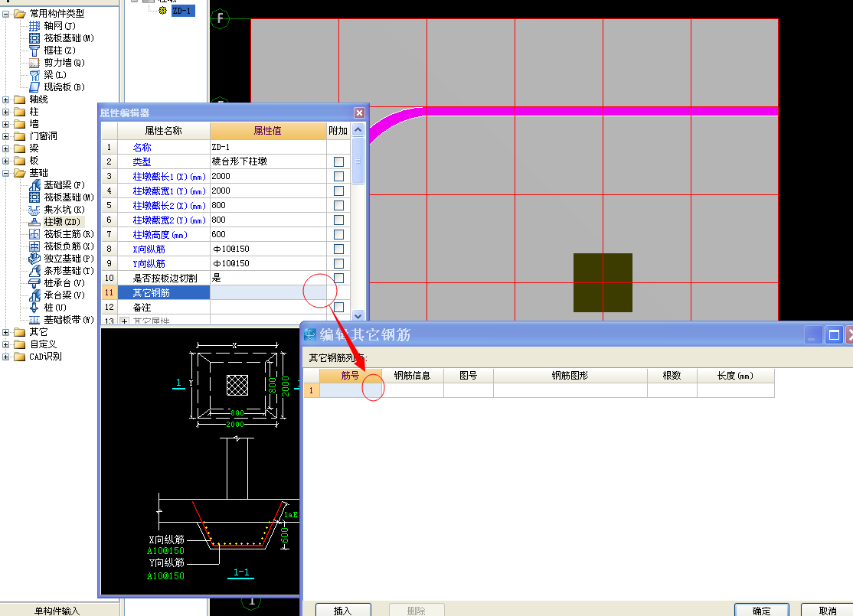Toggle 附加 checkbox for 备注 row

[x=338, y=307]
